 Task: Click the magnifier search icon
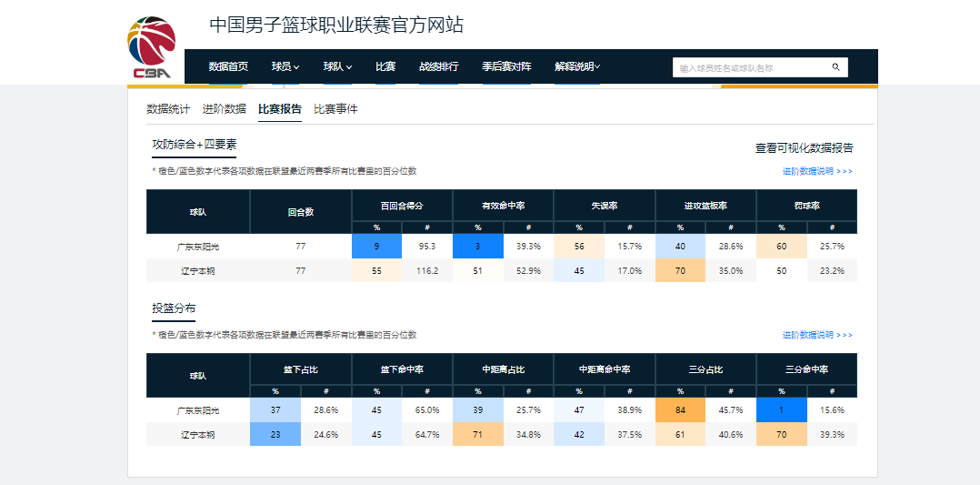tap(835, 67)
